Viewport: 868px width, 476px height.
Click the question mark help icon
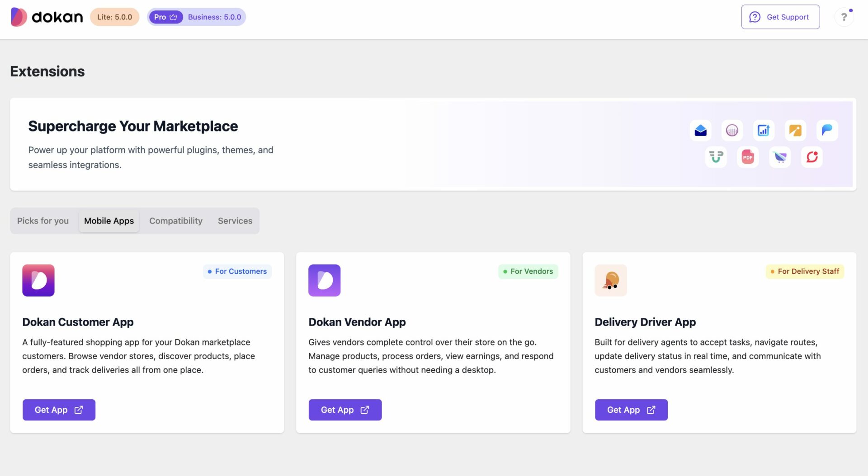click(x=844, y=17)
